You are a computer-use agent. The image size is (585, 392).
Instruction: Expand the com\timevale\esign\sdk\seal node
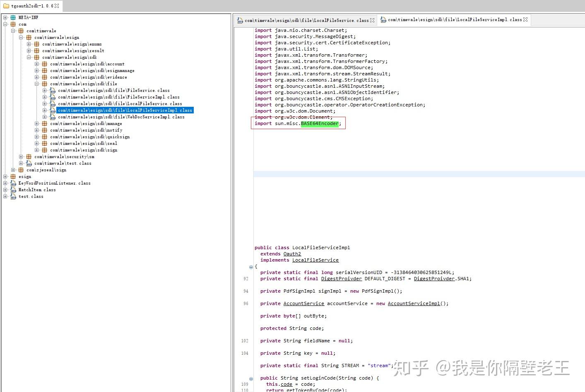click(x=36, y=143)
